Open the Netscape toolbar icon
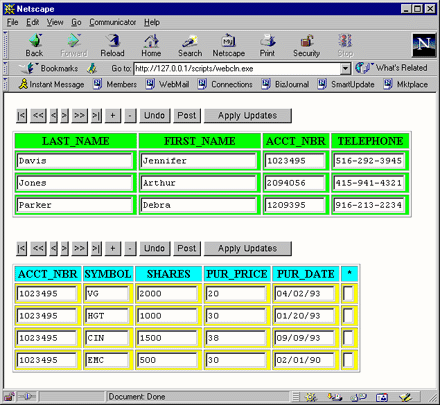Image resolution: width=440 pixels, height=405 pixels. coord(229,45)
